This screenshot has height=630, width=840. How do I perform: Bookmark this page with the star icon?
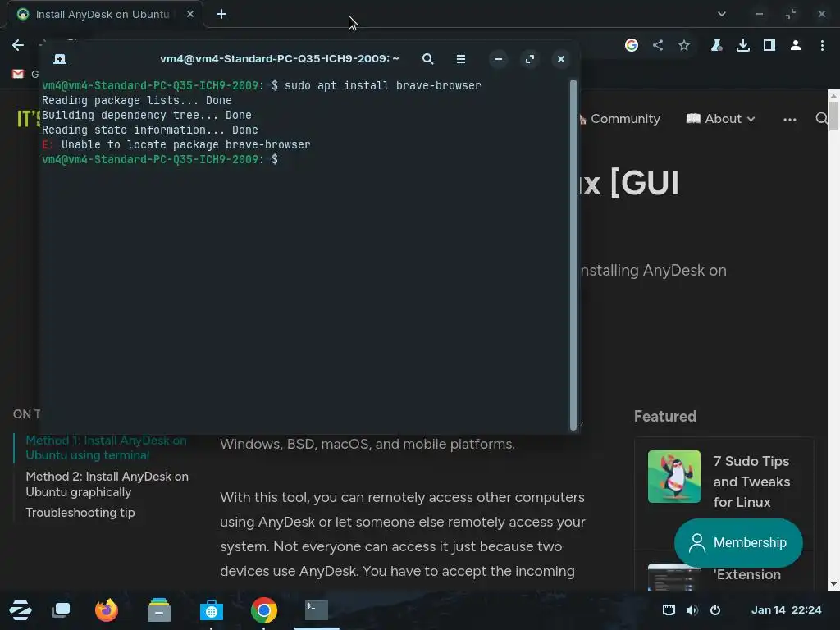(x=684, y=45)
